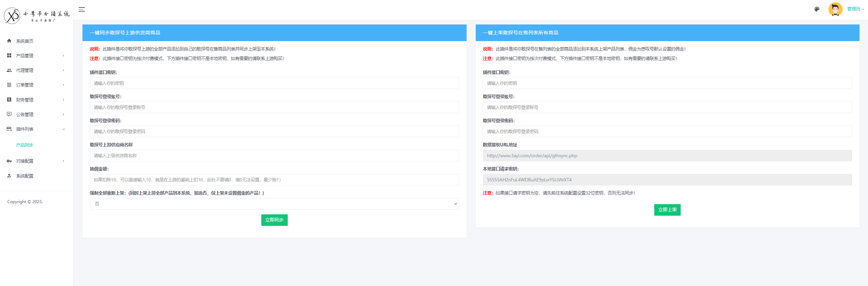The height and width of the screenshot is (286, 868).
Task: Click the 数据接收URL地址 readonly field
Action: (x=667, y=156)
